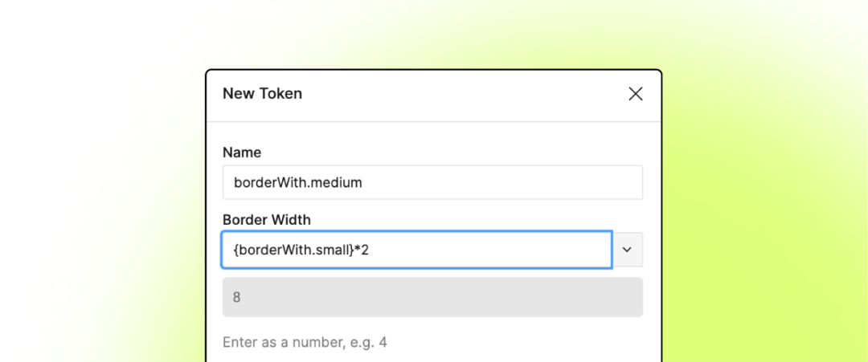The width and height of the screenshot is (868, 362).
Task: Open the Border Width token reference dropdown
Action: [x=628, y=250]
